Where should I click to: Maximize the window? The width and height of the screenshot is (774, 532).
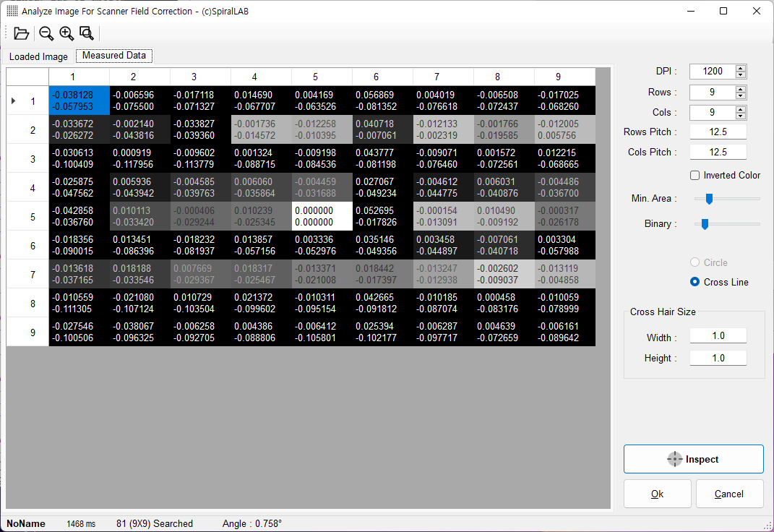point(723,11)
